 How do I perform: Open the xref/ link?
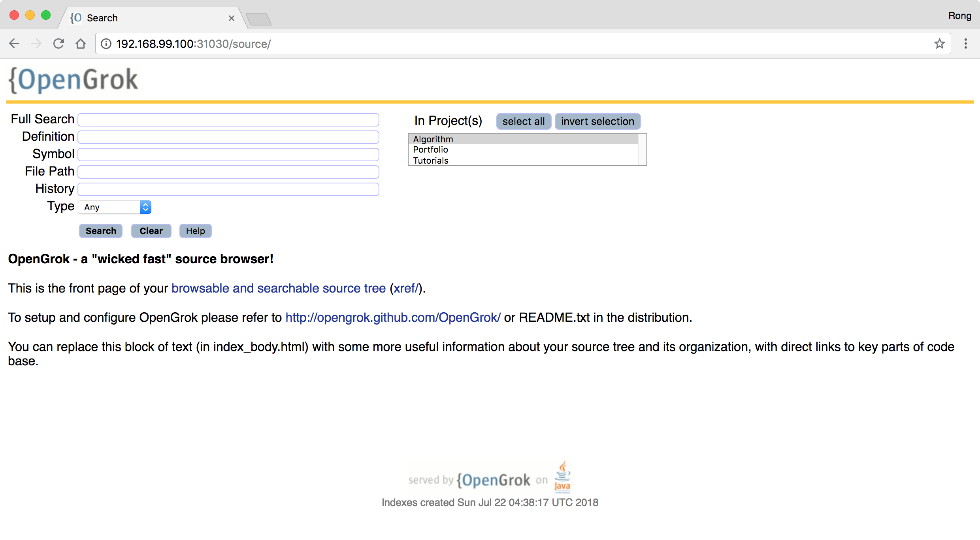click(x=406, y=288)
